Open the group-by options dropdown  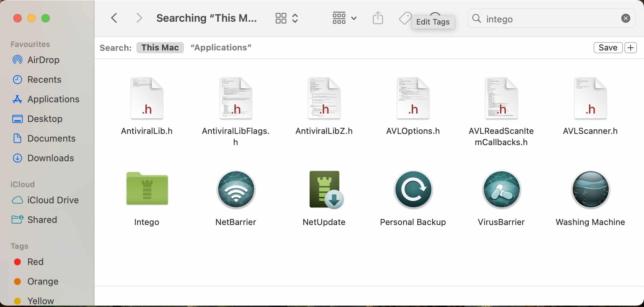click(344, 18)
